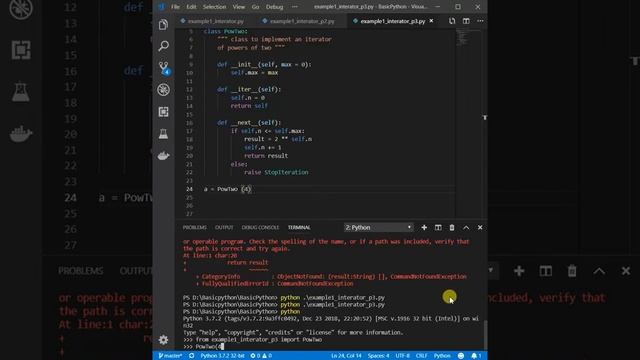Viewport: 640px width, 360px height.
Task: Open the '2: Python' terminal dropdown
Action: click(x=378, y=227)
